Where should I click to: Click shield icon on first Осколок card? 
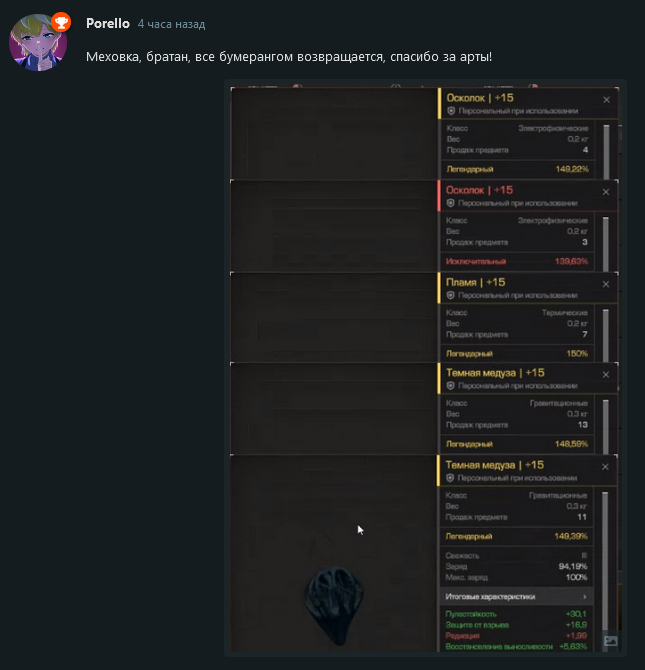451,111
